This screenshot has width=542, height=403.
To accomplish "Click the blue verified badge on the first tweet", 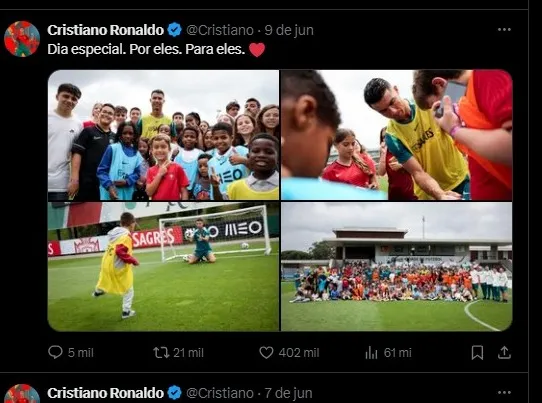I will [175, 30].
